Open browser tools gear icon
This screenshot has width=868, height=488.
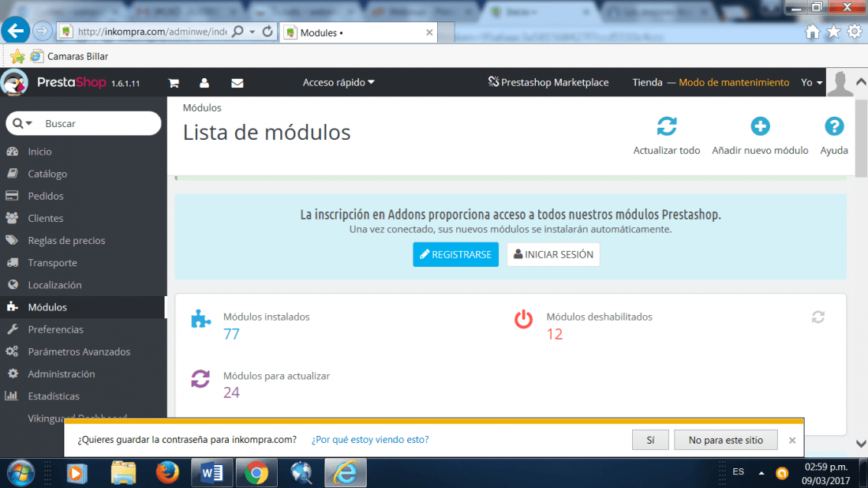855,32
